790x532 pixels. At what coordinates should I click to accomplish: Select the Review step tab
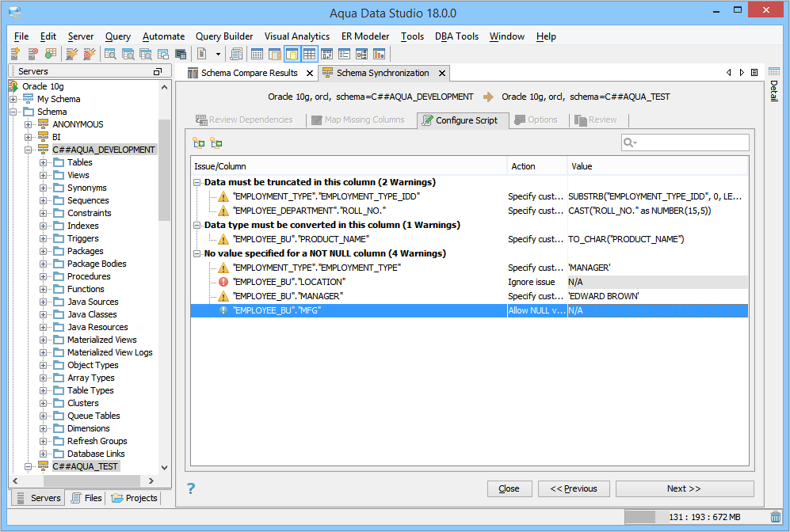596,120
